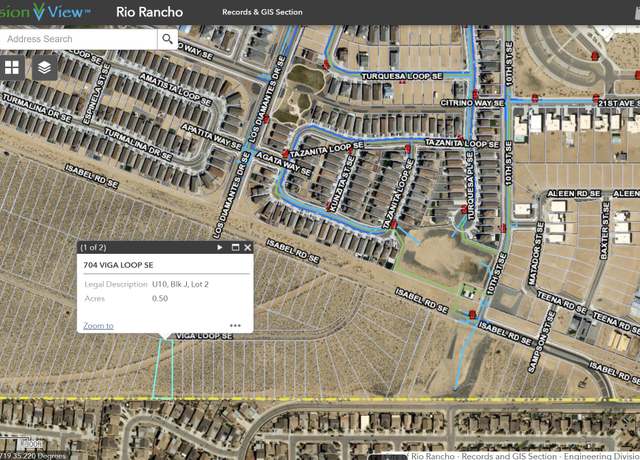Viewport: 640px width, 460px height.
Task: Follow the Zoom to link
Action: click(98, 325)
